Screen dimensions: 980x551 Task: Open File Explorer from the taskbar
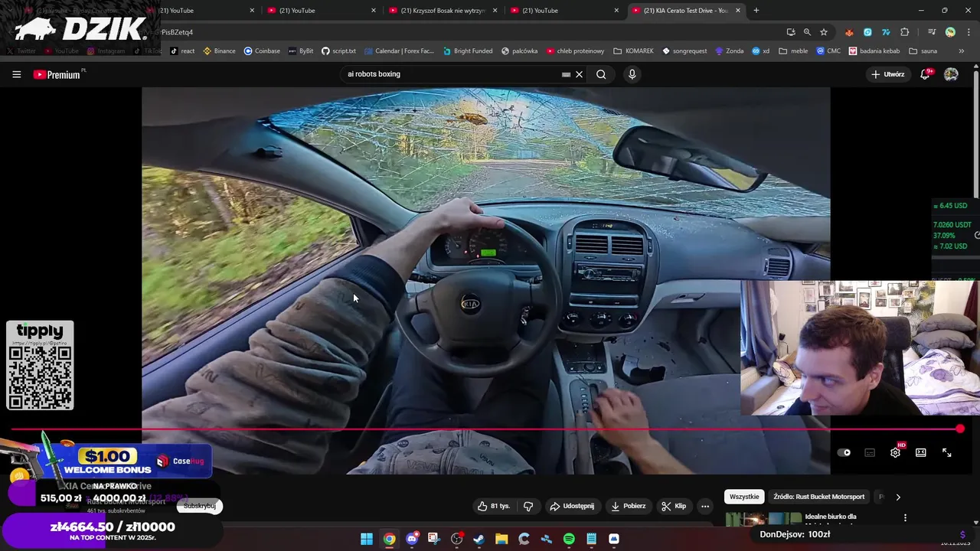(501, 539)
